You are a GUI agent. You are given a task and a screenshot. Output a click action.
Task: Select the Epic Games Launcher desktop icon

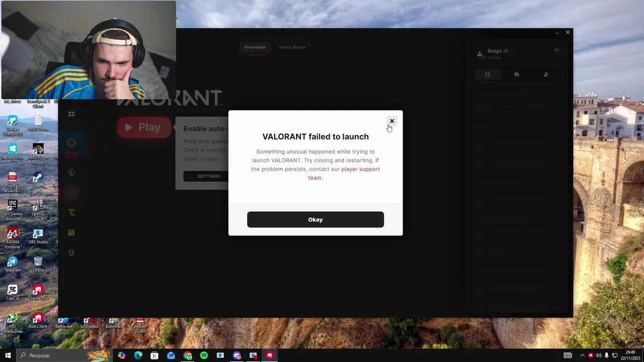pos(13,210)
